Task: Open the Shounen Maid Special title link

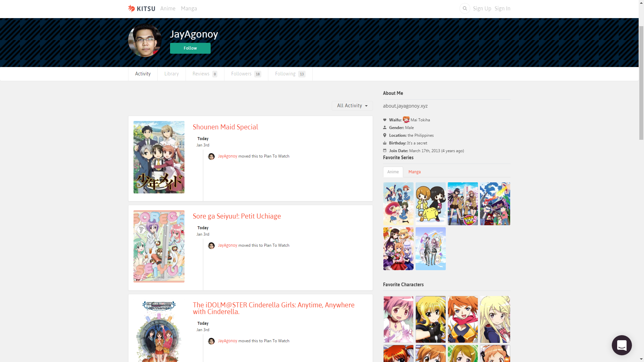Action: (x=225, y=127)
